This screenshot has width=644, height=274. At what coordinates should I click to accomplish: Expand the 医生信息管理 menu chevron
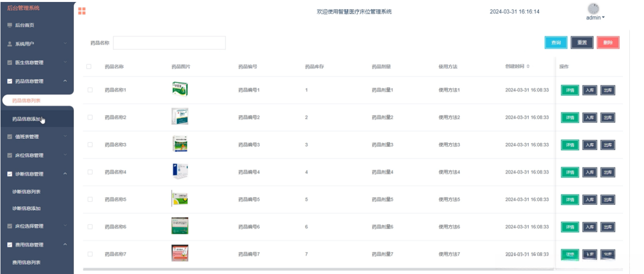point(65,63)
